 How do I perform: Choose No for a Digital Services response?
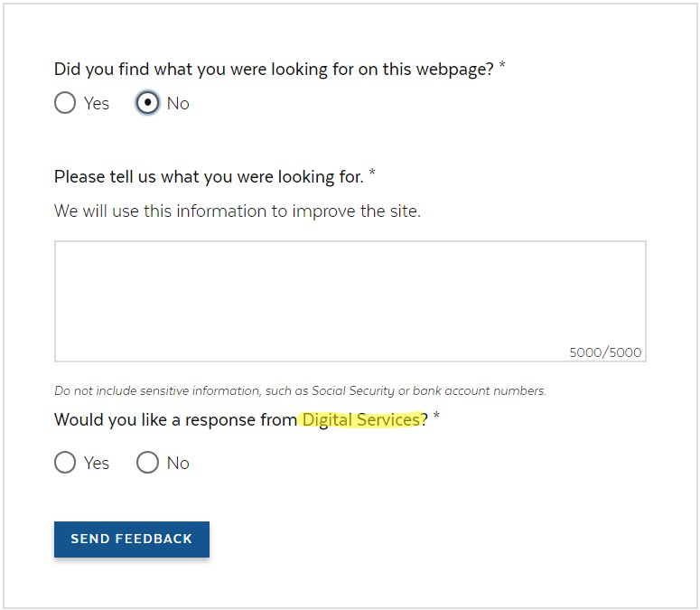pos(147,463)
